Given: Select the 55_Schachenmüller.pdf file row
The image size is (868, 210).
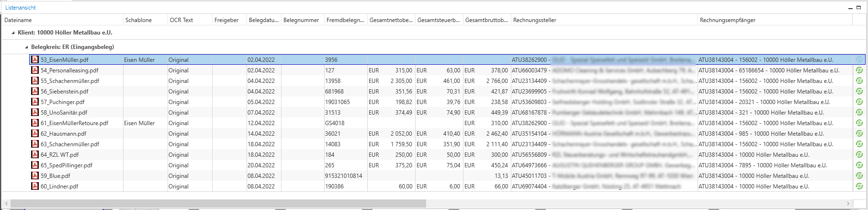Looking at the screenshot, I should coord(70,81).
